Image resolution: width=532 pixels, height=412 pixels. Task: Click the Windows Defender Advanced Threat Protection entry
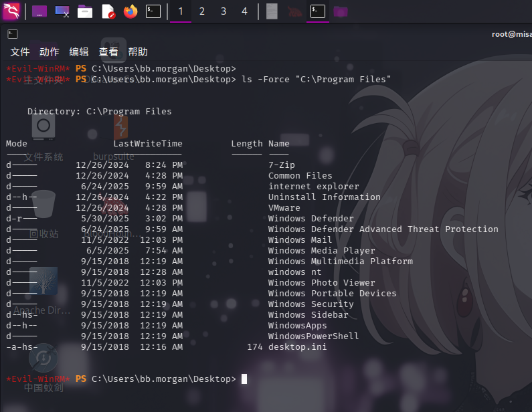coord(383,229)
